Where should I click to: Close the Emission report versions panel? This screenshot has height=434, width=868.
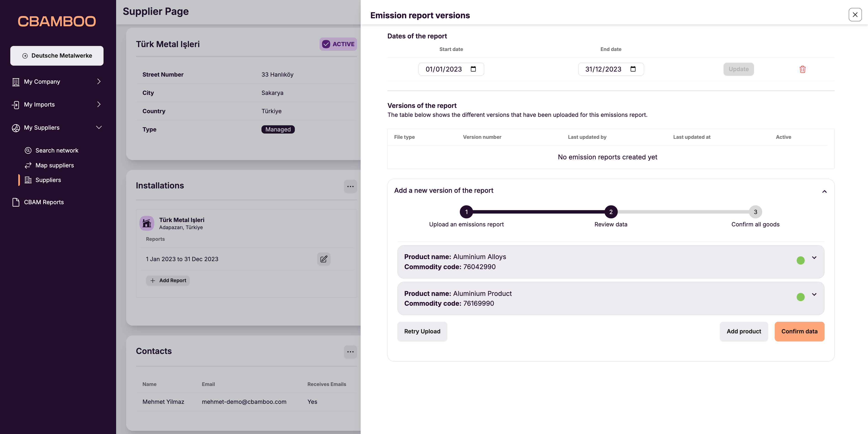855,14
